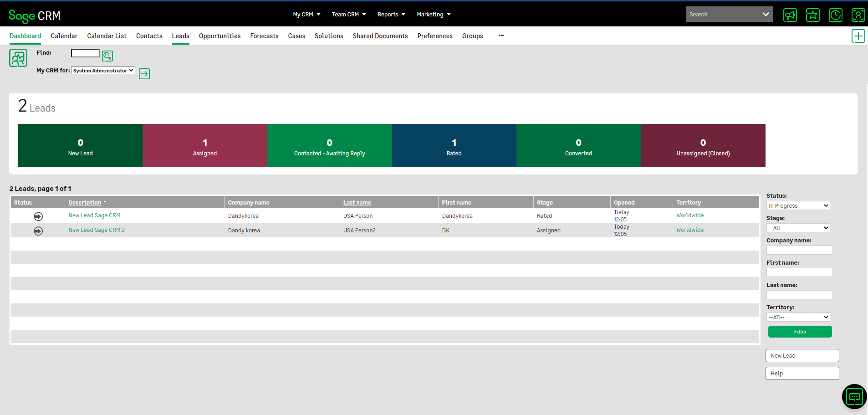Click the Contacted - Awaiting Reply tile
This screenshot has width=868, height=415.
(x=329, y=146)
